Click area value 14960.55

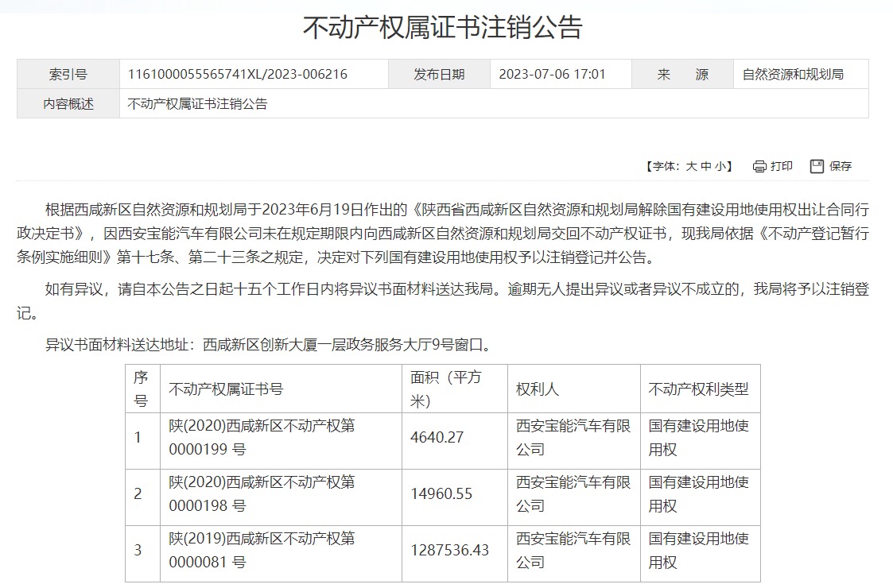click(x=441, y=494)
